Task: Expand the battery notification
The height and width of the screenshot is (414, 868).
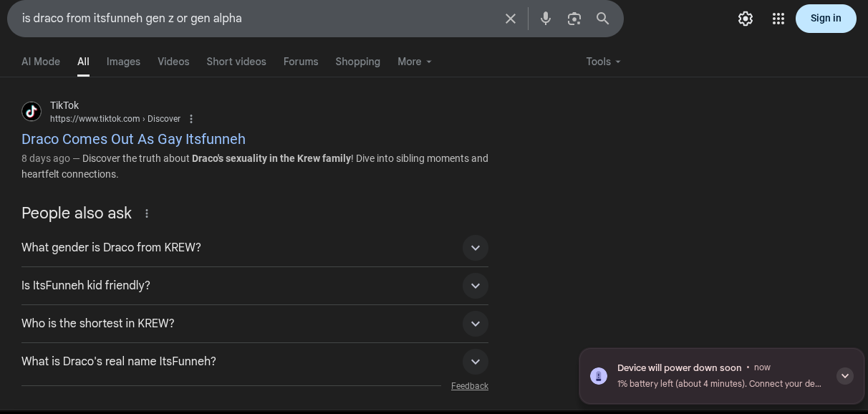Action: (845, 376)
